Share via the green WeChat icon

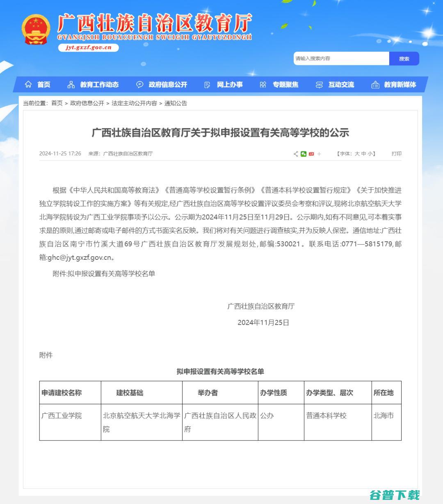click(x=304, y=154)
